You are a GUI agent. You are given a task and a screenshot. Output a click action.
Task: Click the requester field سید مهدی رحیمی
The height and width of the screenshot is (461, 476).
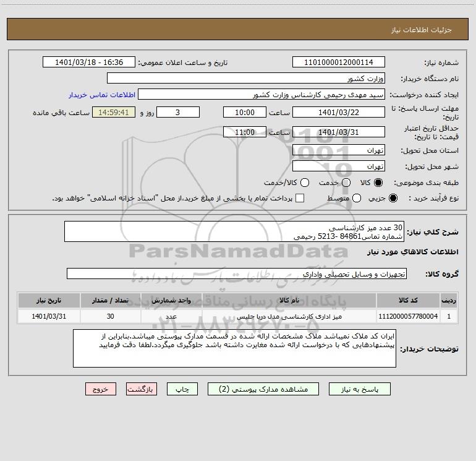tap(261, 95)
